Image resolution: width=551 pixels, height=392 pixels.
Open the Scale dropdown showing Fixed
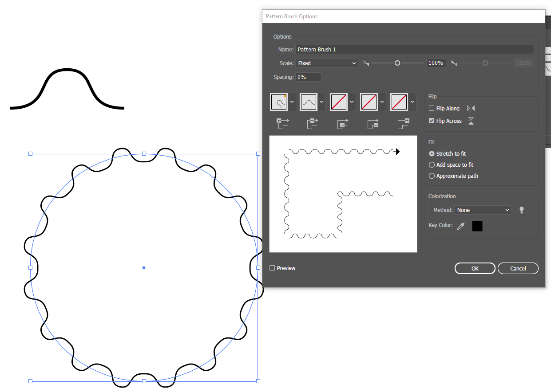pos(327,63)
